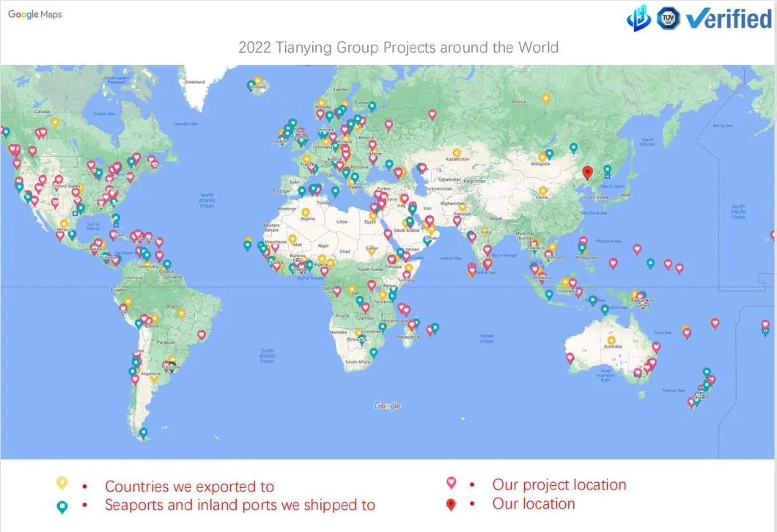
Task: Select the teal pin on Iceland
Action: [x=251, y=85]
